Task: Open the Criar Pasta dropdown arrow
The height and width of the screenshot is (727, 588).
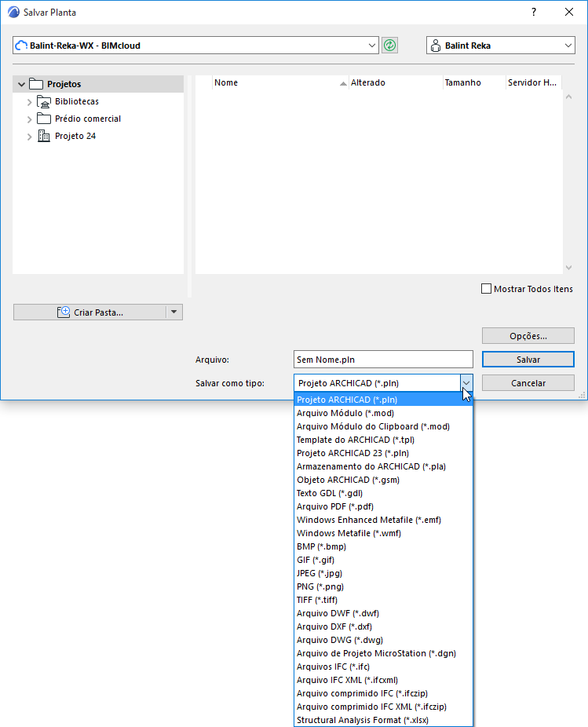Action: pos(174,312)
